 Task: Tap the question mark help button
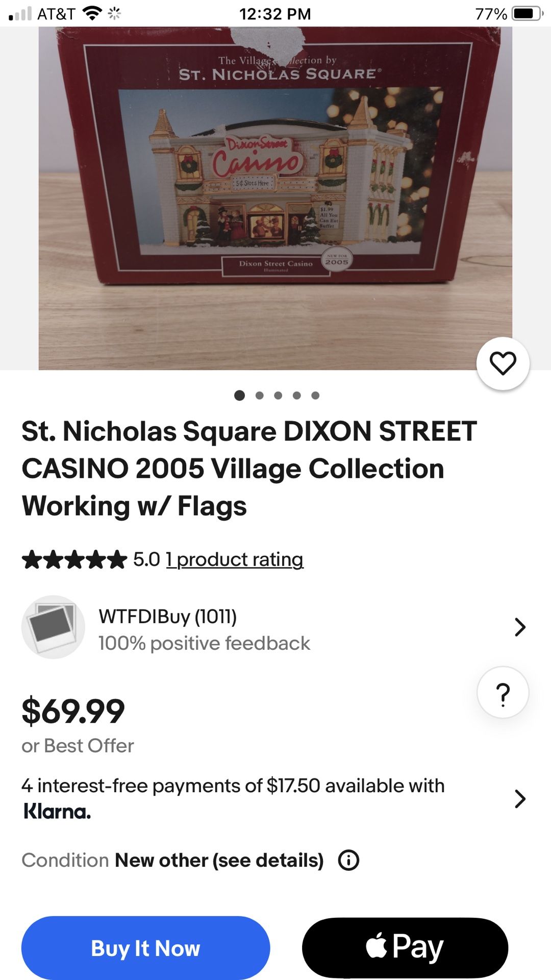coord(503,693)
